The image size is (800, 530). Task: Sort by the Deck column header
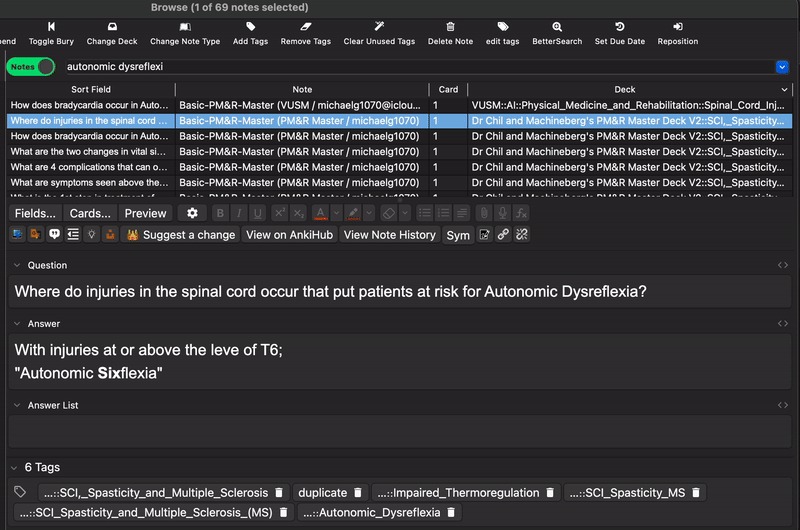tap(624, 90)
